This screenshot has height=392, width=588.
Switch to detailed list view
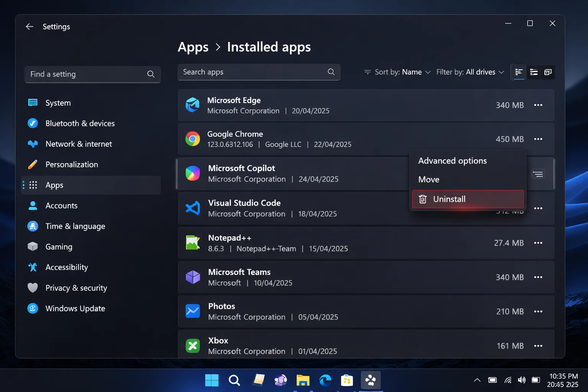[518, 72]
